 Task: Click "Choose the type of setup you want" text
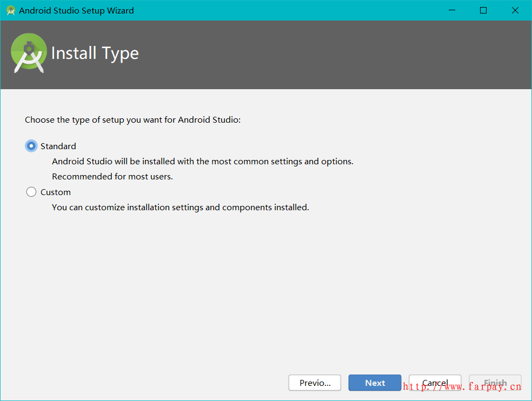pos(132,120)
